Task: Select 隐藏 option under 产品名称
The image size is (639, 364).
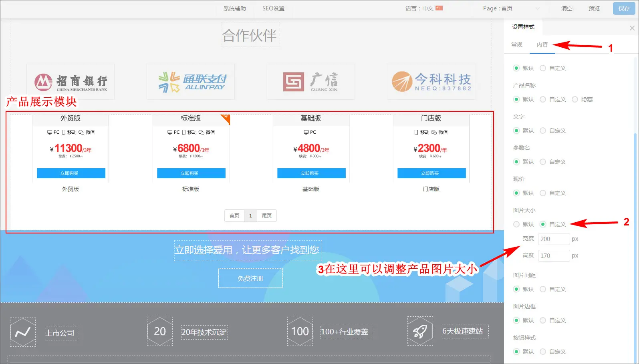Action: pos(575,99)
